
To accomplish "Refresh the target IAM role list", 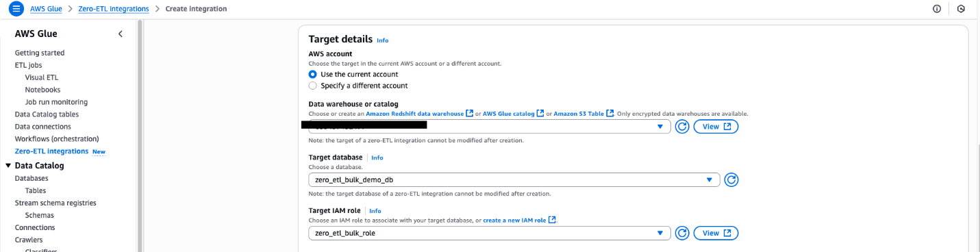I will pyautogui.click(x=682, y=234).
